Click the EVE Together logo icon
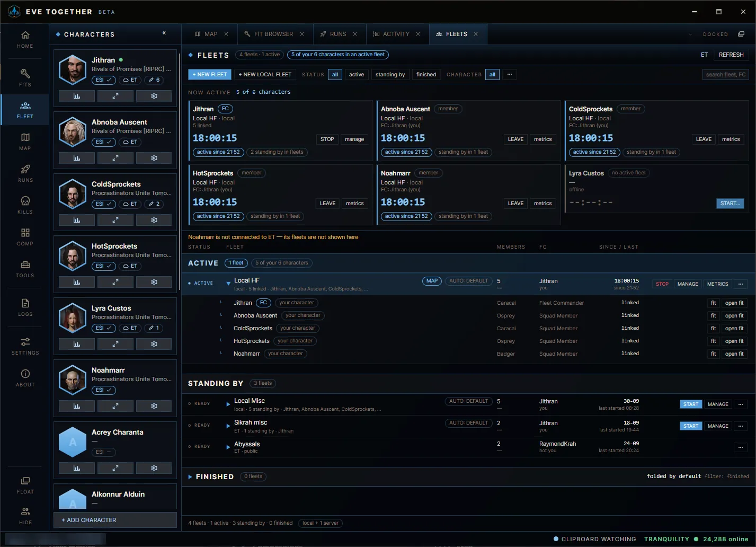756x547 pixels. pos(14,11)
